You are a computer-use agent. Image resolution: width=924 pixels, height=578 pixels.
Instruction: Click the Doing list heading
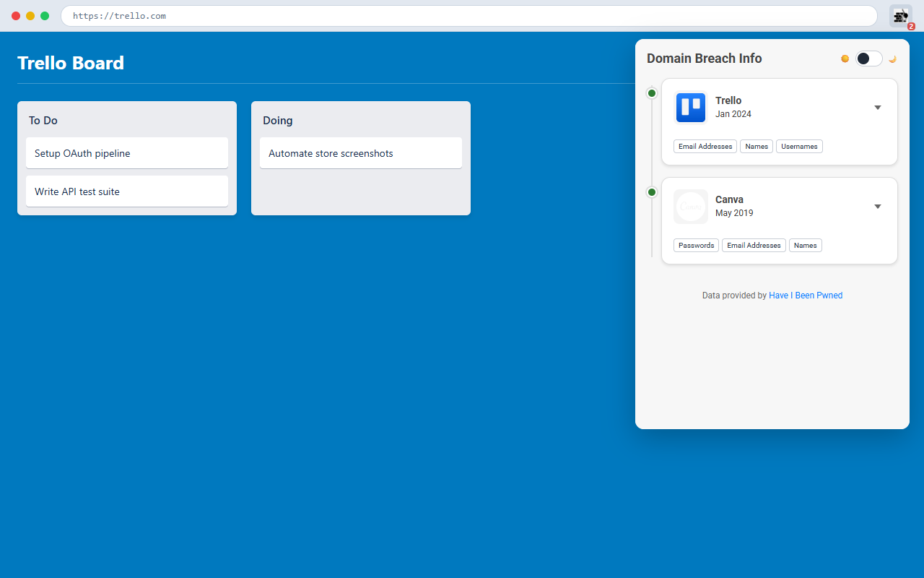point(278,121)
